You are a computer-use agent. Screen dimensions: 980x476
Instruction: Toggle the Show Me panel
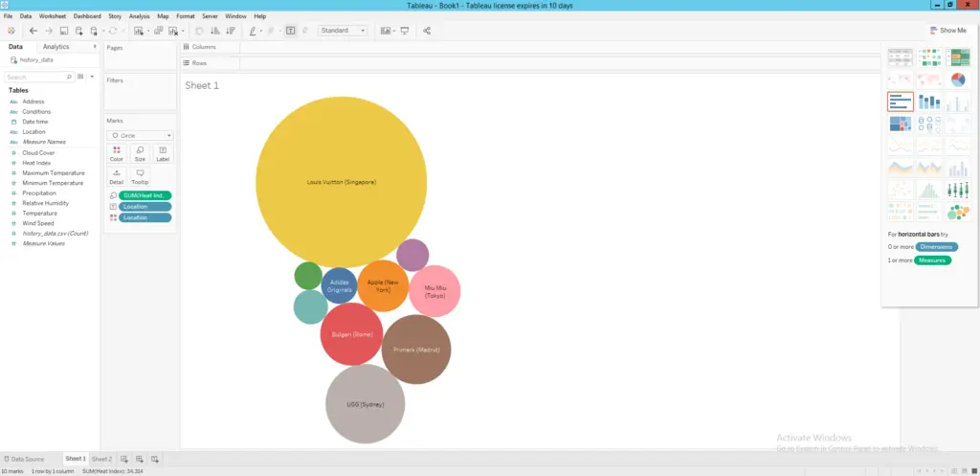coord(947,31)
